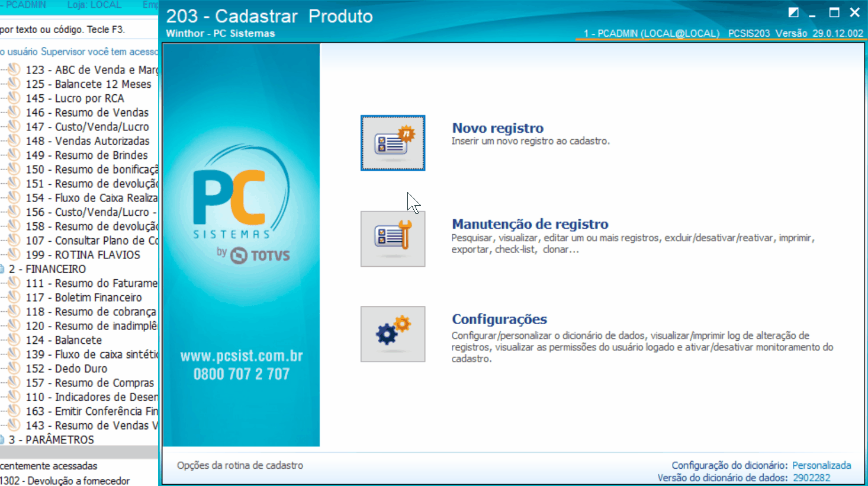Click icon beside 157 - Resumo de Compras
The image size is (868, 486).
(14, 383)
